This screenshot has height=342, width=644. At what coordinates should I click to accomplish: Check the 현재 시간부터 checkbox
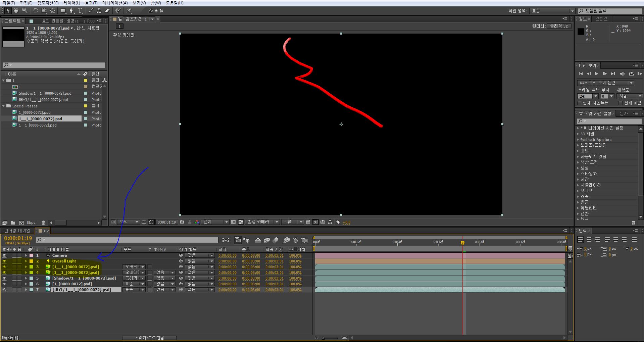click(579, 103)
